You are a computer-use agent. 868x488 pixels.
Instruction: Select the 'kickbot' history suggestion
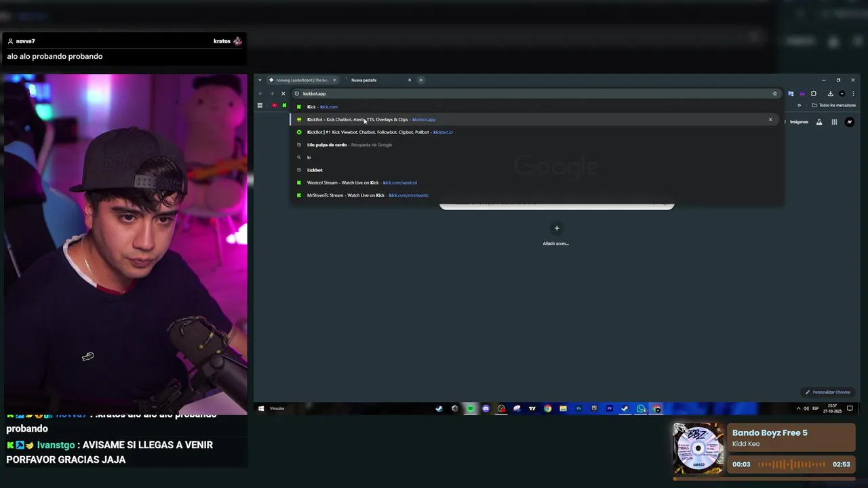(x=536, y=170)
